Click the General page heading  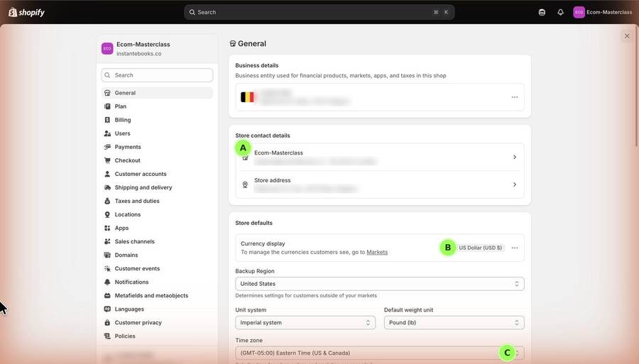click(x=252, y=43)
